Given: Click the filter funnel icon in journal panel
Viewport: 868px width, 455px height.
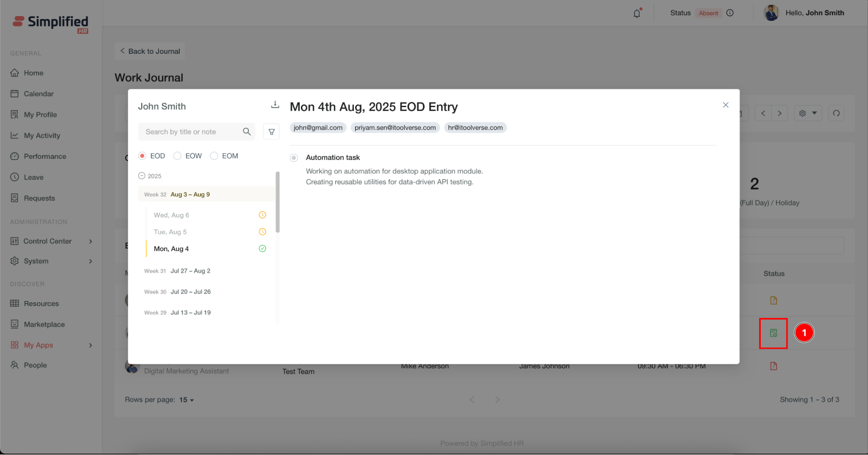Looking at the screenshot, I should pos(271,132).
